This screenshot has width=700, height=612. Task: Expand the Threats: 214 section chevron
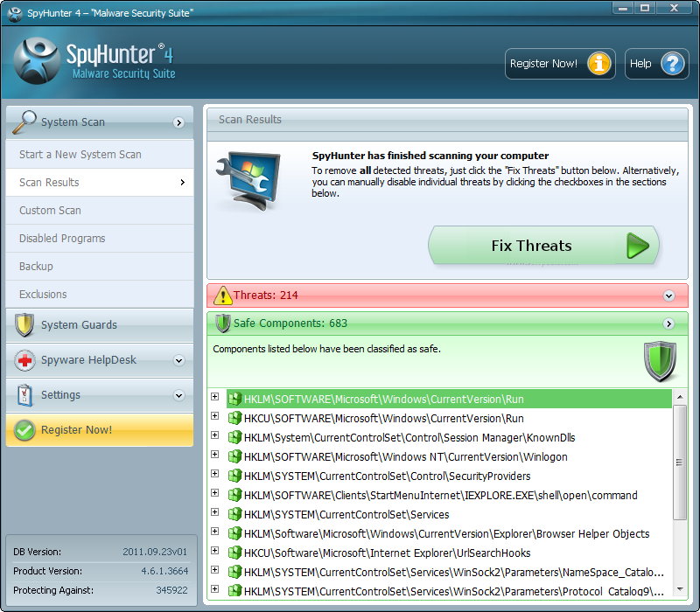point(668,296)
